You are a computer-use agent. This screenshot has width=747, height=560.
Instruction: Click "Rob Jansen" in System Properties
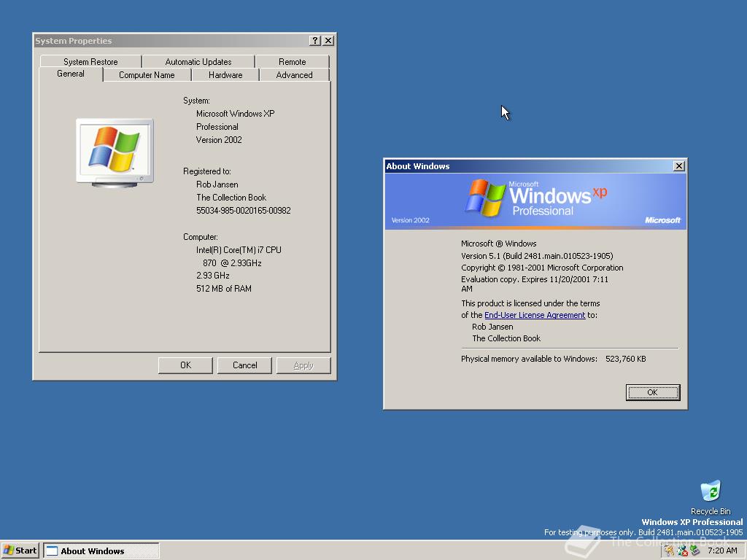point(217,184)
